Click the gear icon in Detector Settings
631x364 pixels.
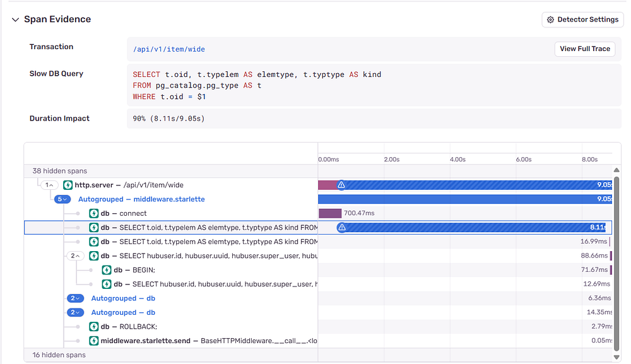(x=550, y=20)
